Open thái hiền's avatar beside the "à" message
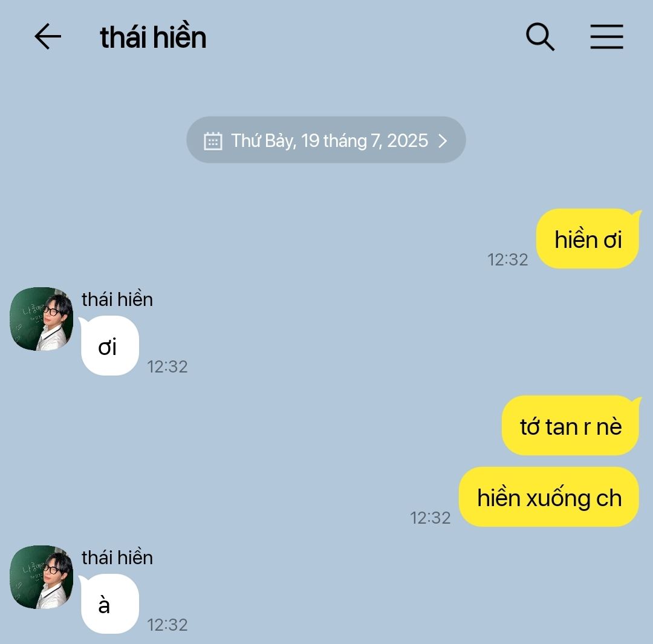This screenshot has width=653, height=644. click(41, 577)
